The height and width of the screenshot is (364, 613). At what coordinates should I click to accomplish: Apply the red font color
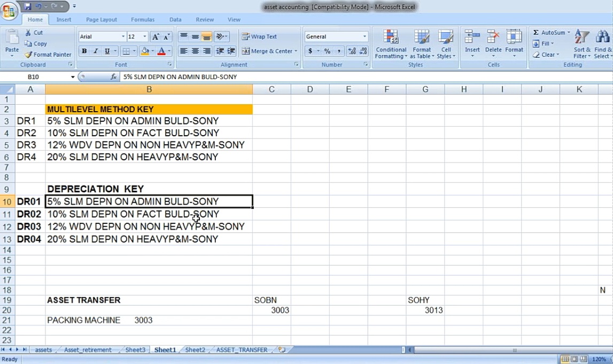(x=161, y=51)
